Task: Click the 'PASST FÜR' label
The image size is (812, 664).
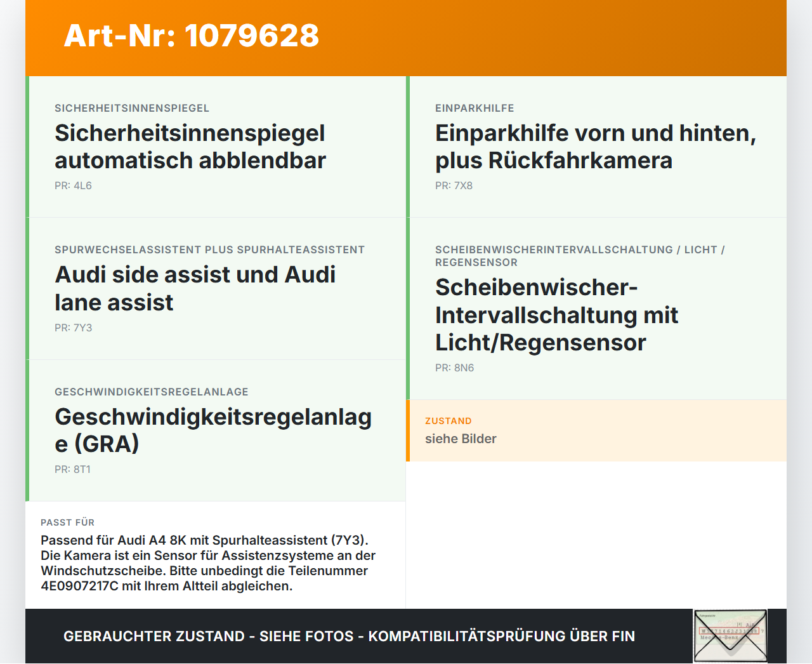Action: coord(68,522)
